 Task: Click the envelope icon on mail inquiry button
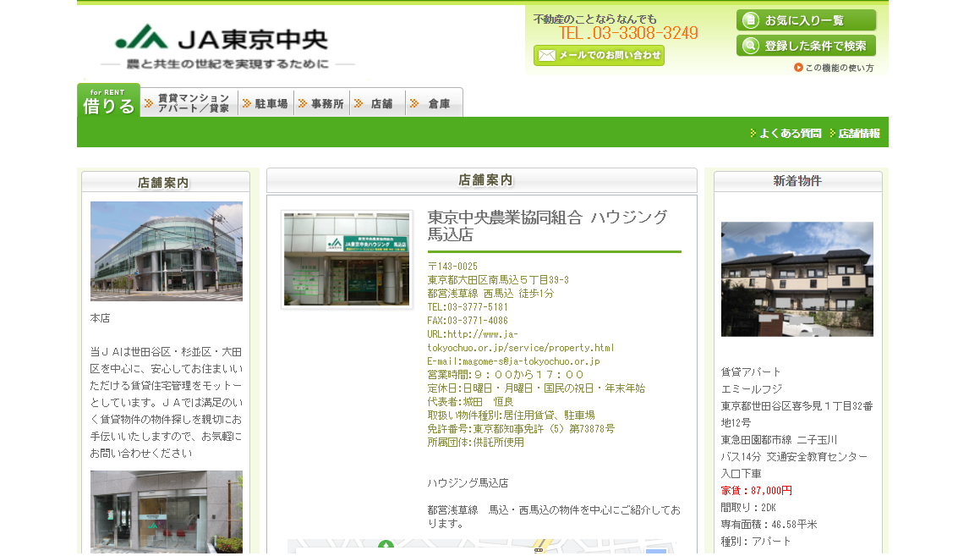click(x=547, y=56)
